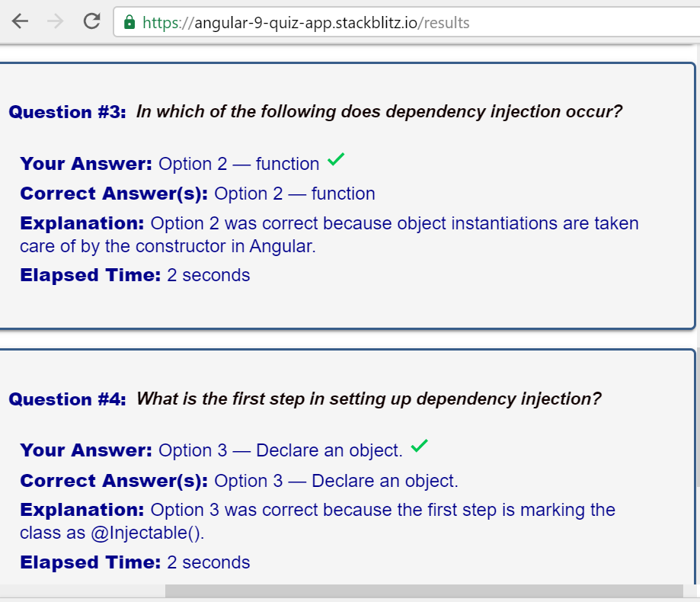Screen dimensions: 700x602
Task: Click 'Elapsed Time:' label under Question #4
Action: (91, 562)
